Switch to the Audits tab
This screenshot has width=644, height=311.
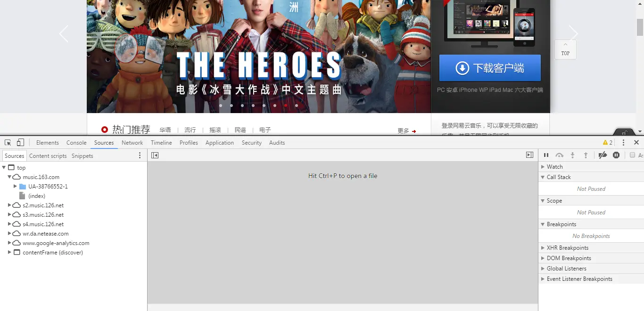277,142
